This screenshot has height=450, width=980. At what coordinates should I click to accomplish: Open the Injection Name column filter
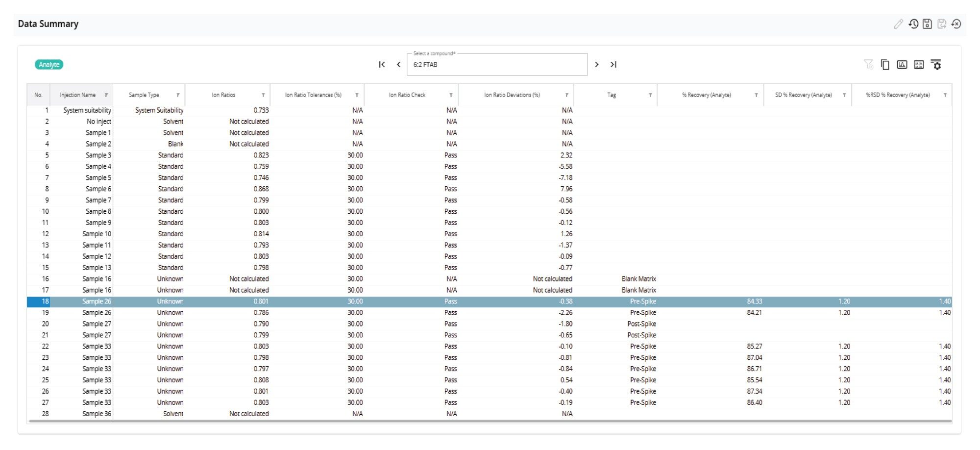[106, 95]
